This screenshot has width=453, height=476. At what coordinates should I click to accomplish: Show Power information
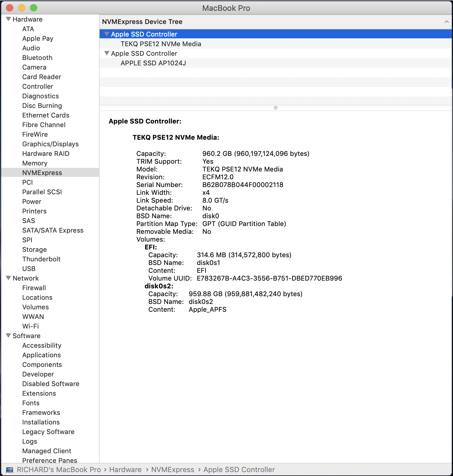(x=32, y=201)
